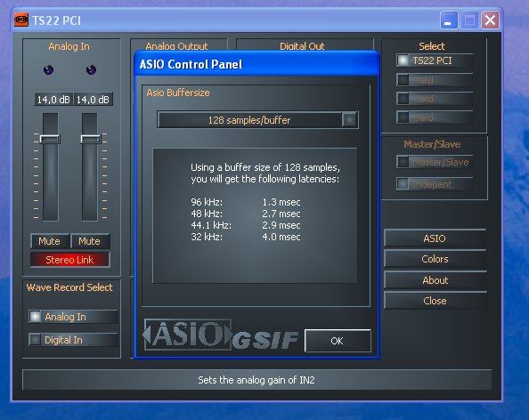
Task: Click the Analog In panel header
Action: point(69,46)
